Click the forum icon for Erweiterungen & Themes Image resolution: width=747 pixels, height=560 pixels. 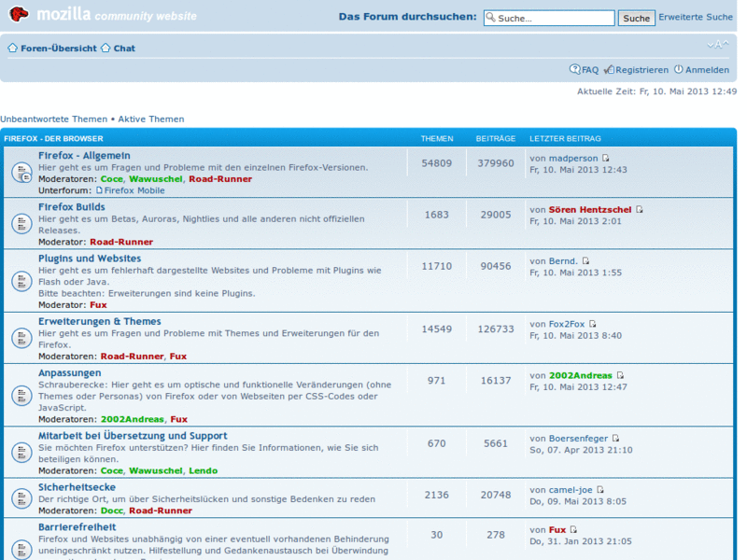[21, 338]
